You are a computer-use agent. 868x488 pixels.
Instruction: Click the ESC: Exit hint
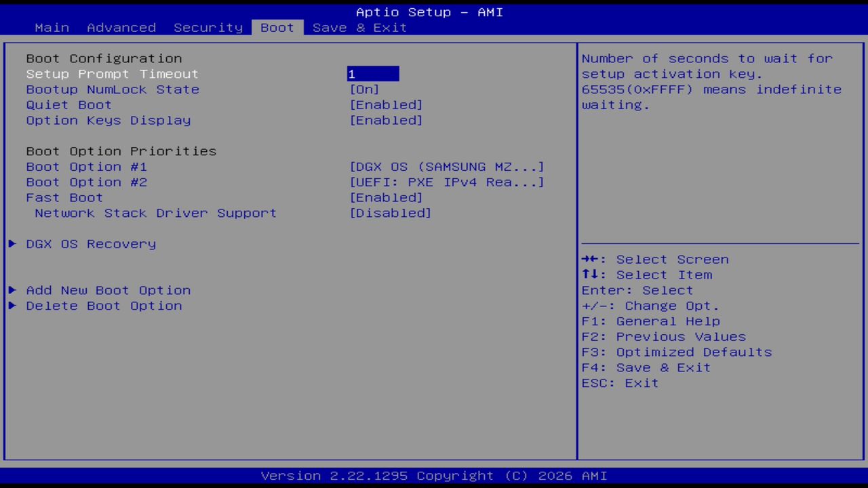620,384
